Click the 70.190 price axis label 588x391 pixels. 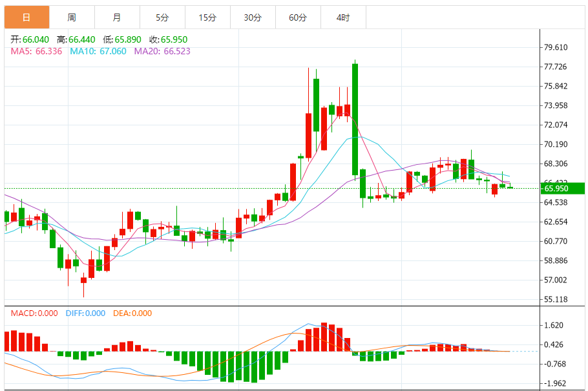pos(556,144)
